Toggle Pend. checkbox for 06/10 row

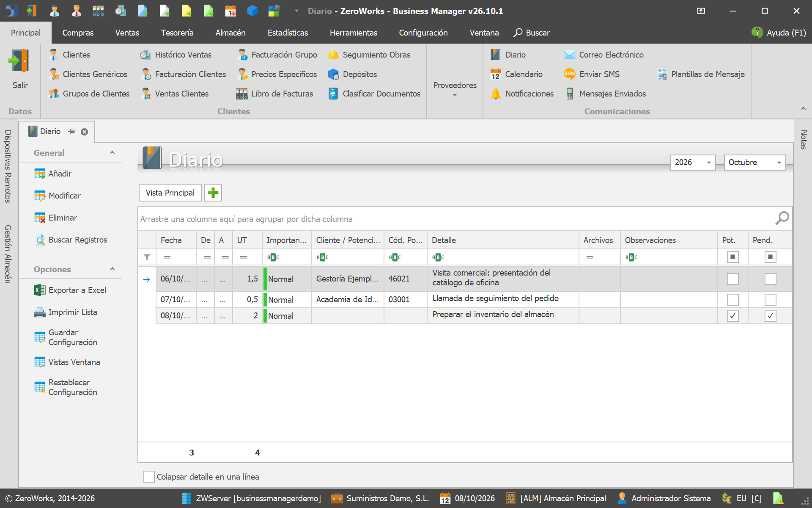(x=771, y=279)
